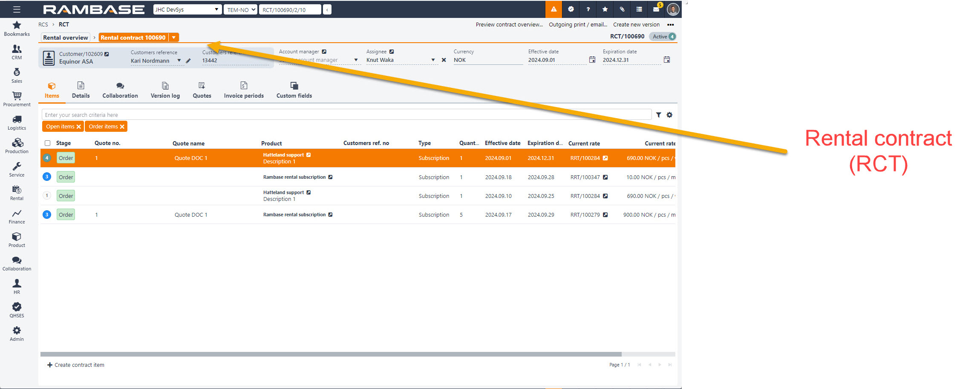Edit customers reference with pencil icon
Screen dimensions: 980x389
coord(188,61)
